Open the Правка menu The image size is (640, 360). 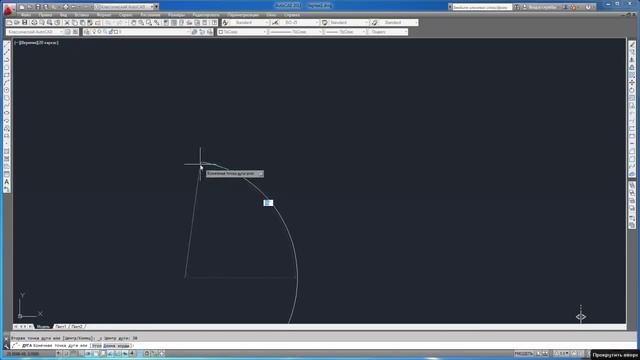click(x=45, y=15)
